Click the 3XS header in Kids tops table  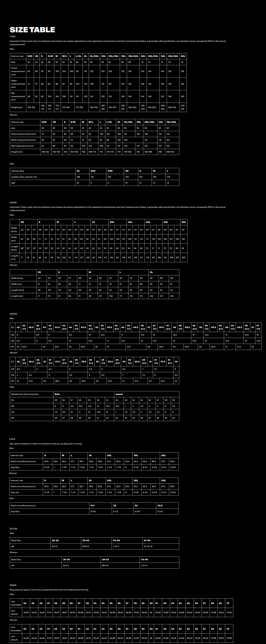(x=93, y=171)
